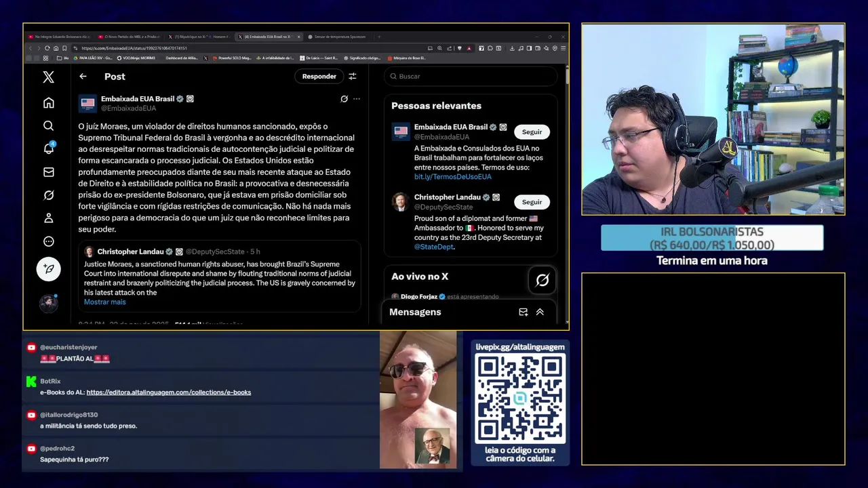Open editora.altalinguagem.com e-books link in chat

click(169, 392)
